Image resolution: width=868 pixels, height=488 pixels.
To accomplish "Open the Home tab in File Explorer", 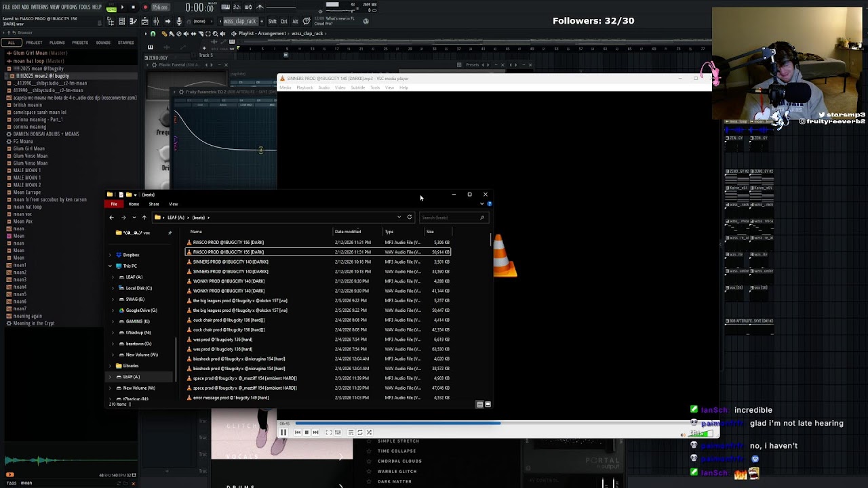I will [x=134, y=204].
